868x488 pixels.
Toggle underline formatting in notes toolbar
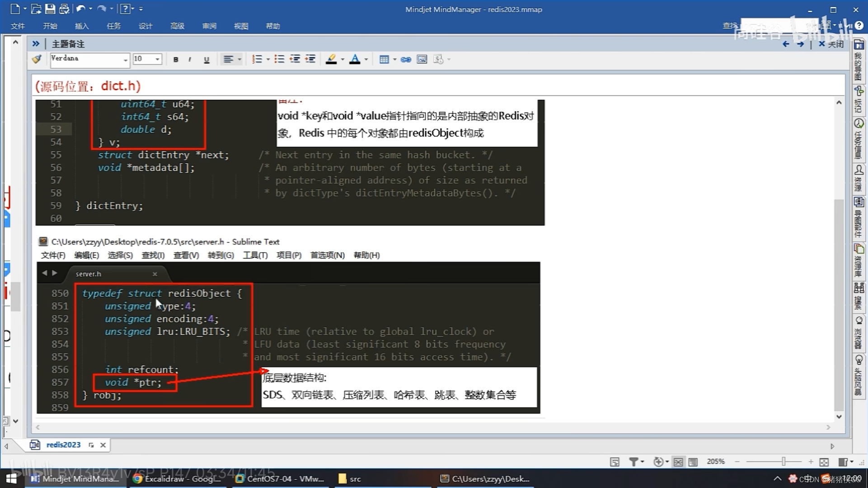click(206, 60)
